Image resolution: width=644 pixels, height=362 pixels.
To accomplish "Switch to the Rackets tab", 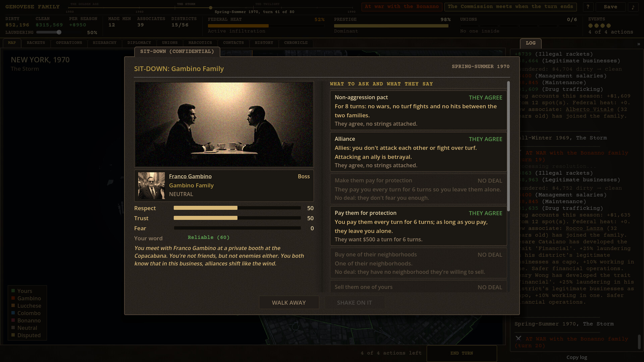I will pos(36,43).
